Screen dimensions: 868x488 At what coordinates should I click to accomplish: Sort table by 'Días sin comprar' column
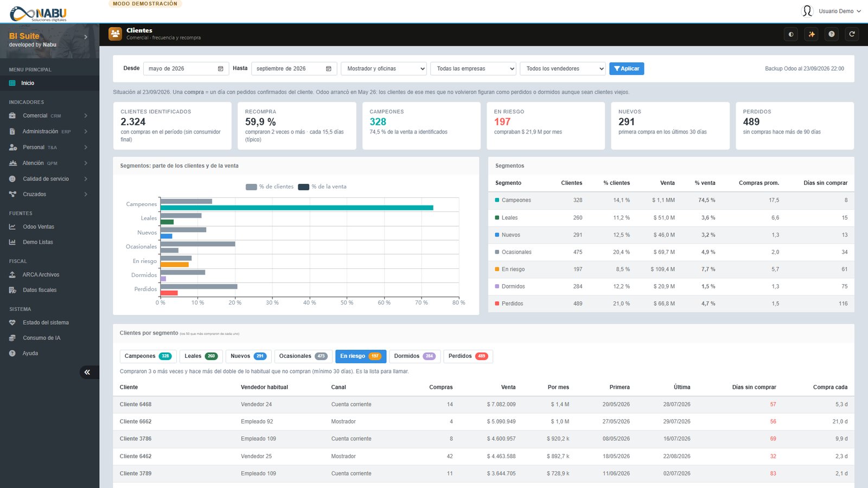754,387
